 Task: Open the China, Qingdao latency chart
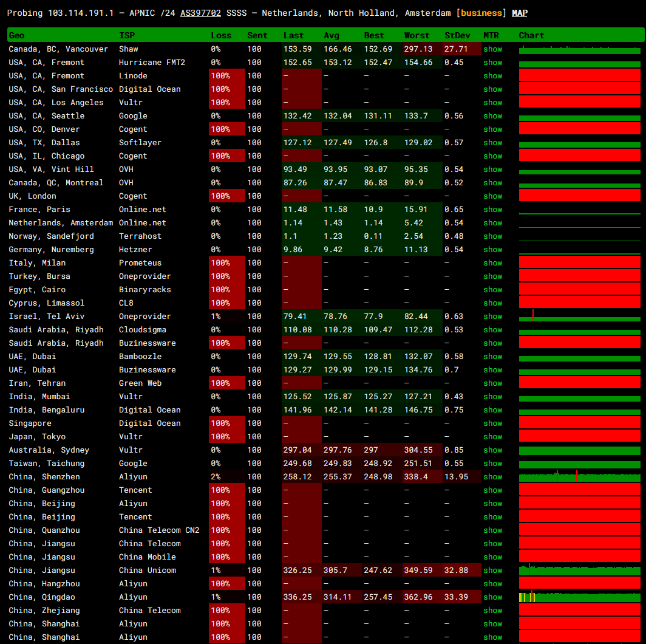pyautogui.click(x=580, y=597)
